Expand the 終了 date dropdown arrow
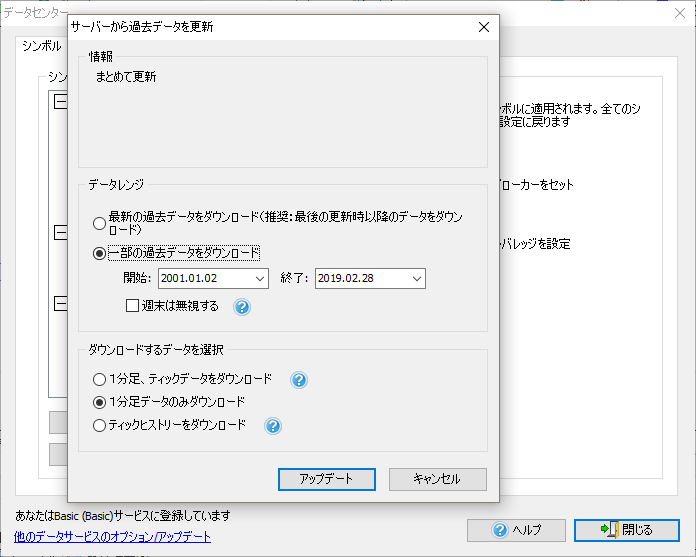Viewport: 696px width, 557px height. 416,278
